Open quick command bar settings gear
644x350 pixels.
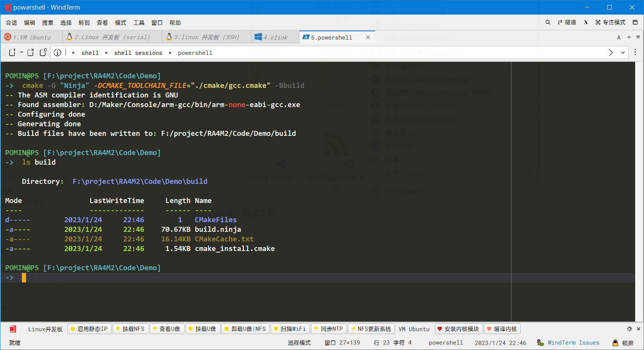coord(629,329)
